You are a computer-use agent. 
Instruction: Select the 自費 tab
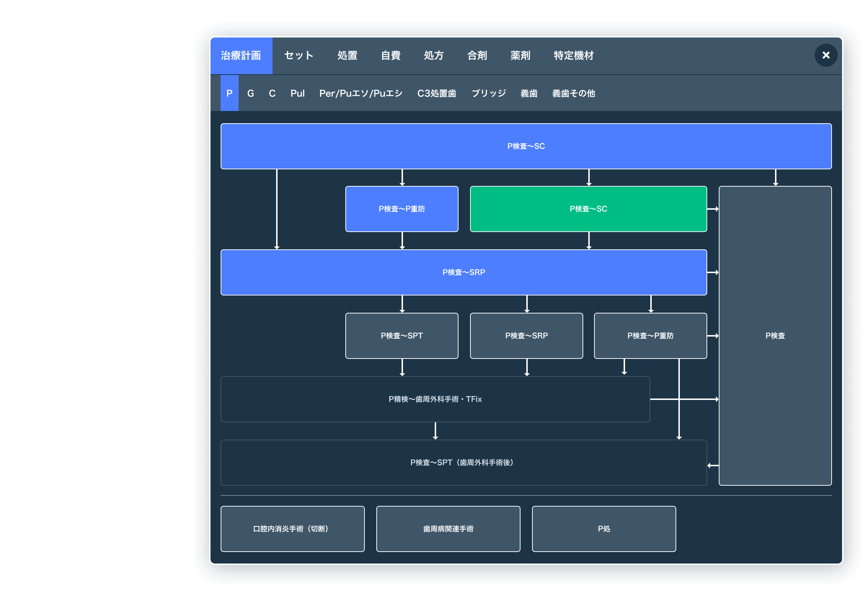coord(390,55)
